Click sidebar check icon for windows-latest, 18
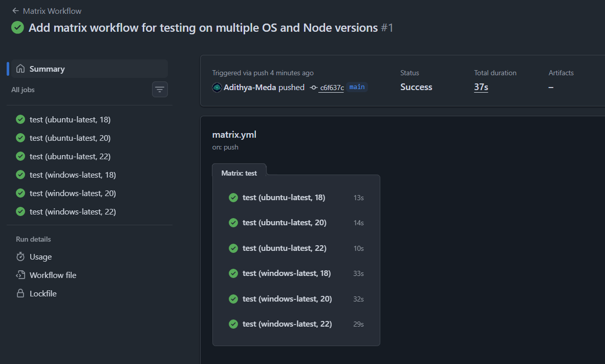Image resolution: width=605 pixels, height=364 pixels. point(20,175)
